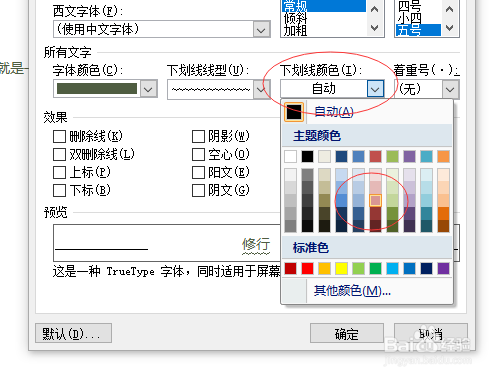
Task: Pick the orange theme color swatch
Action: 443,156
